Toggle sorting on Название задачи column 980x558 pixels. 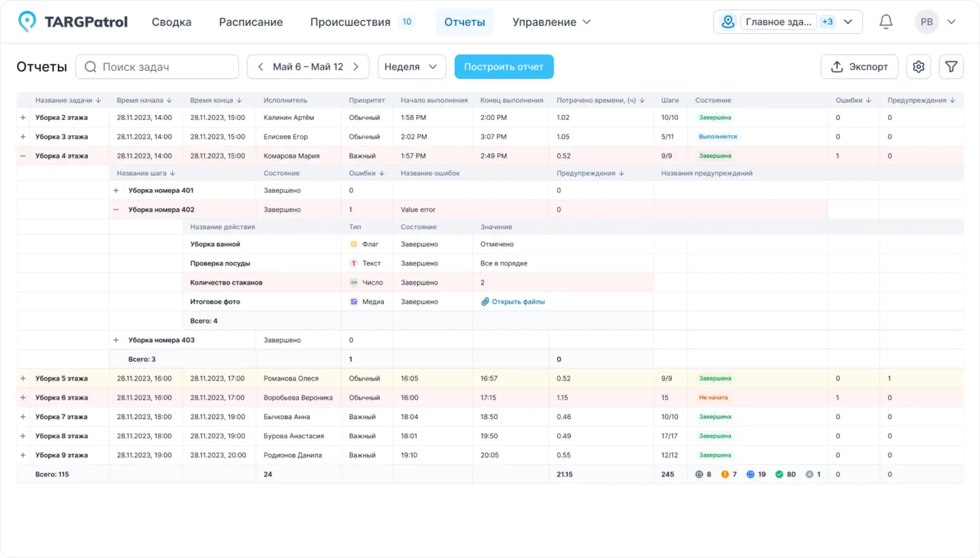99,100
